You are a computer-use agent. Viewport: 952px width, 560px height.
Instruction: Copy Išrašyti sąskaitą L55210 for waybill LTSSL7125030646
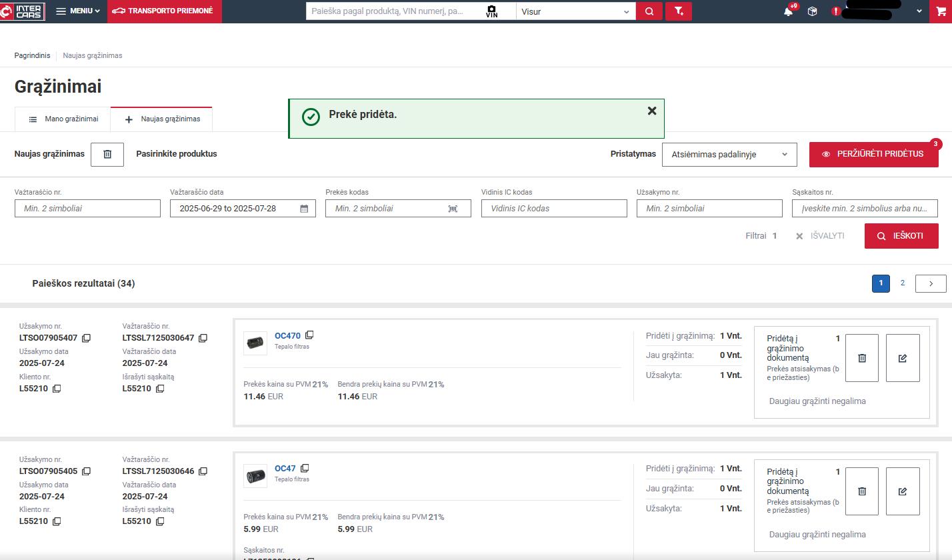tap(160, 521)
